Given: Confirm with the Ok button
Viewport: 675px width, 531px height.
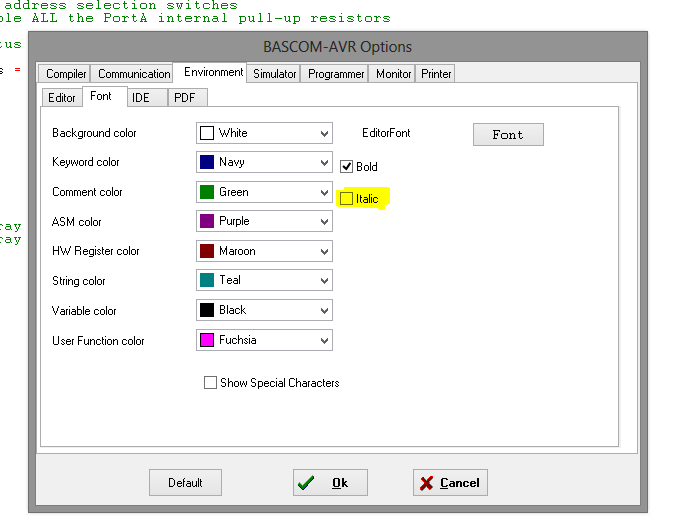Looking at the screenshot, I should click(329, 483).
